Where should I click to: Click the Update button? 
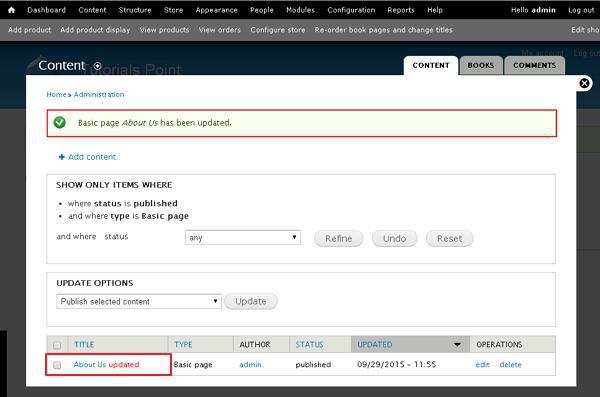[251, 301]
